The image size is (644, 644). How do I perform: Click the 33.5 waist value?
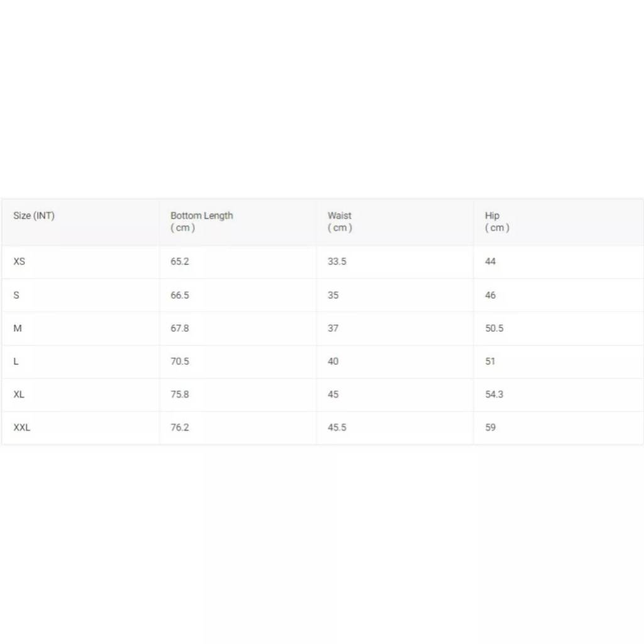337,262
